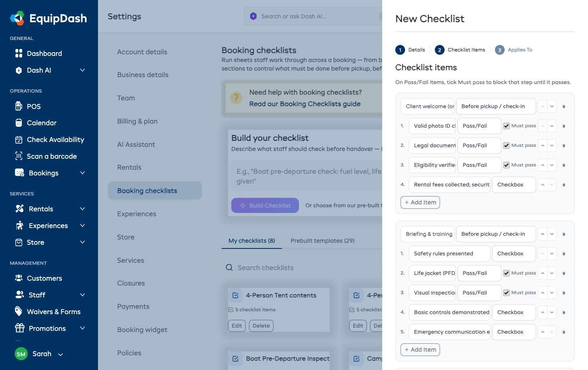Move Briefing & training section down

(552, 234)
